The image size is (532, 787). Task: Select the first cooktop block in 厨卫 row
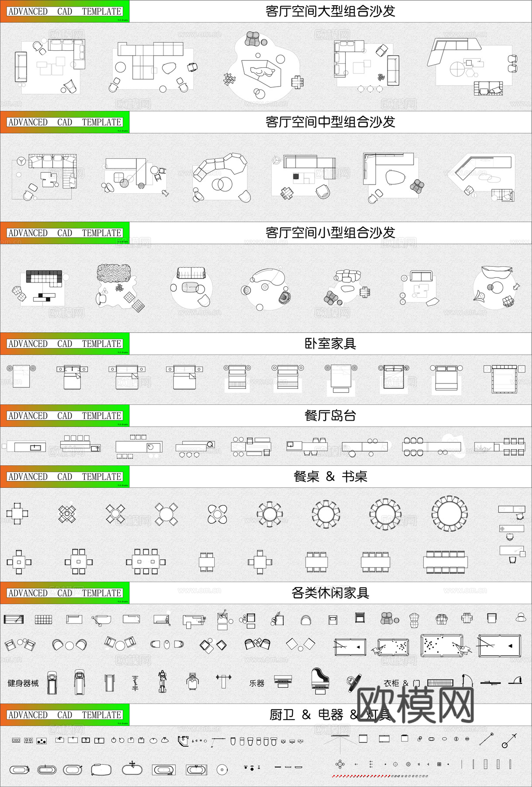point(16,741)
